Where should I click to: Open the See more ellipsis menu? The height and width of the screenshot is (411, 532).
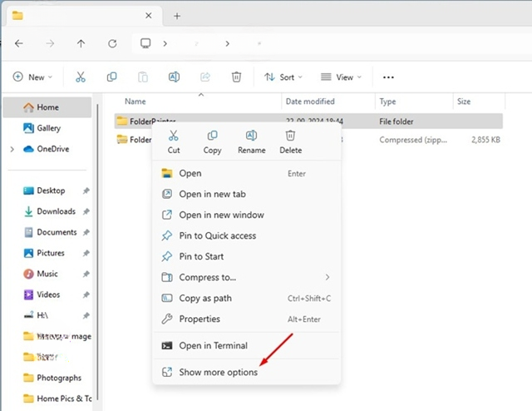[x=388, y=77]
